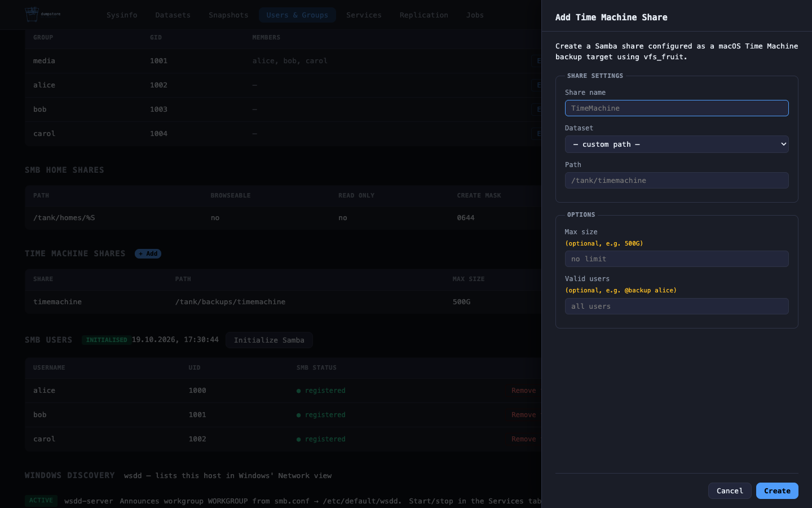
Task: Switch to the Datasets tab
Action: 173,15
